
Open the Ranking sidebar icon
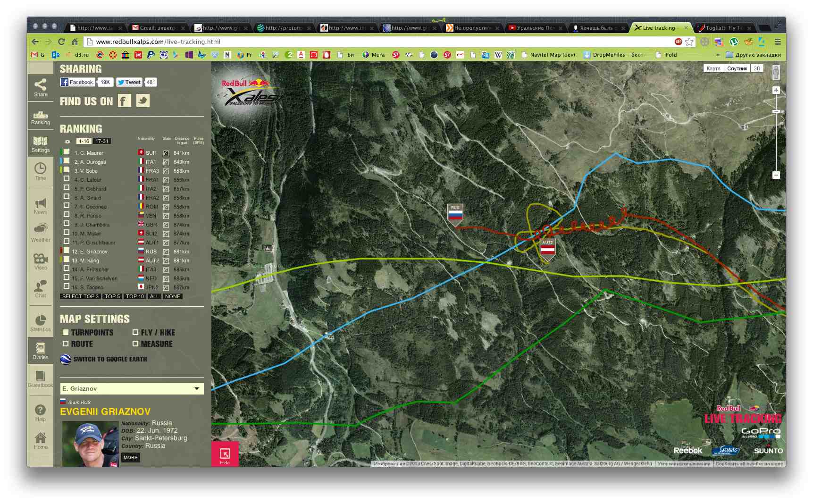coord(41,118)
